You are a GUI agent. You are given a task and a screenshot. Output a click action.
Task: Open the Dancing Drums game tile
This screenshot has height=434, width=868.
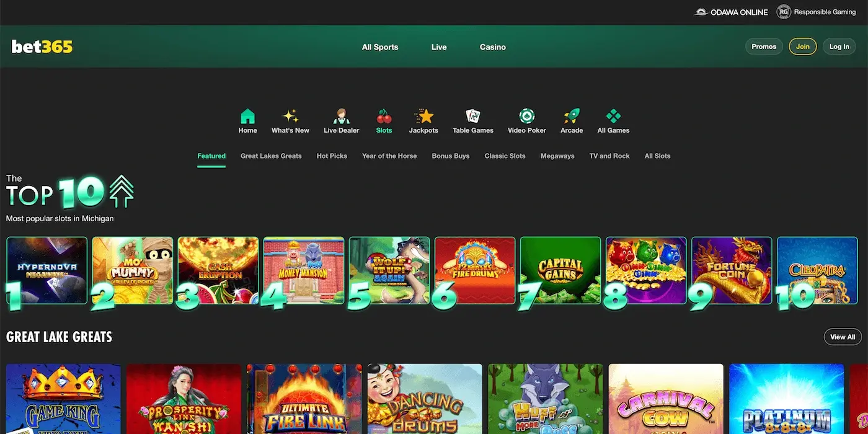(x=425, y=399)
